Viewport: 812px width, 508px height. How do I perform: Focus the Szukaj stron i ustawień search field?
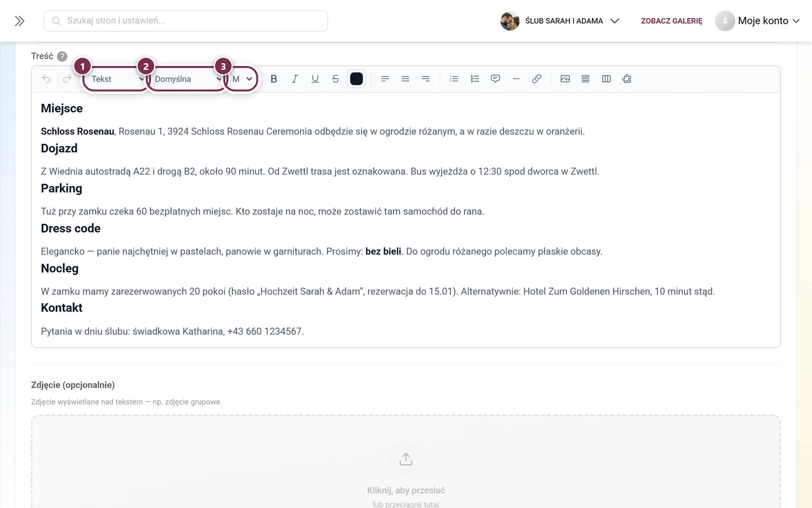[186, 21]
